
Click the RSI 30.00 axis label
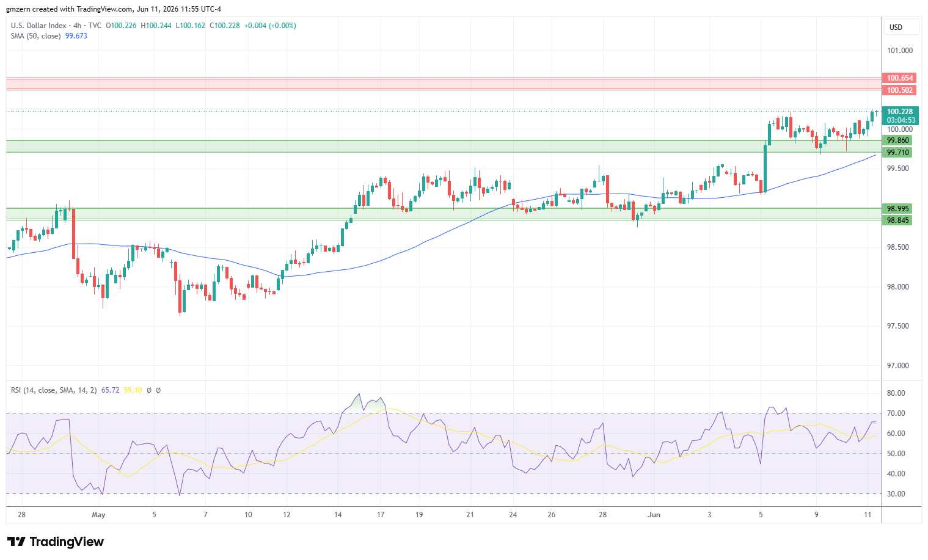pos(896,494)
